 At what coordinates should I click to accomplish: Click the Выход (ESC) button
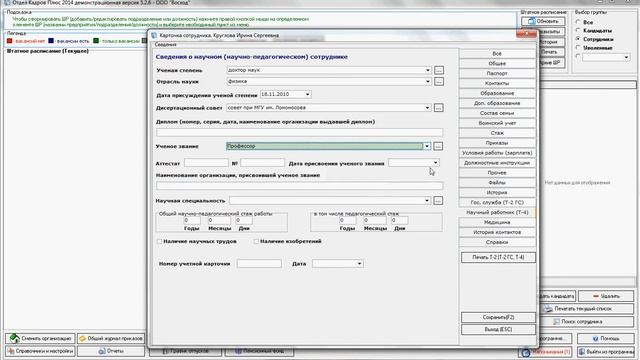click(498, 329)
